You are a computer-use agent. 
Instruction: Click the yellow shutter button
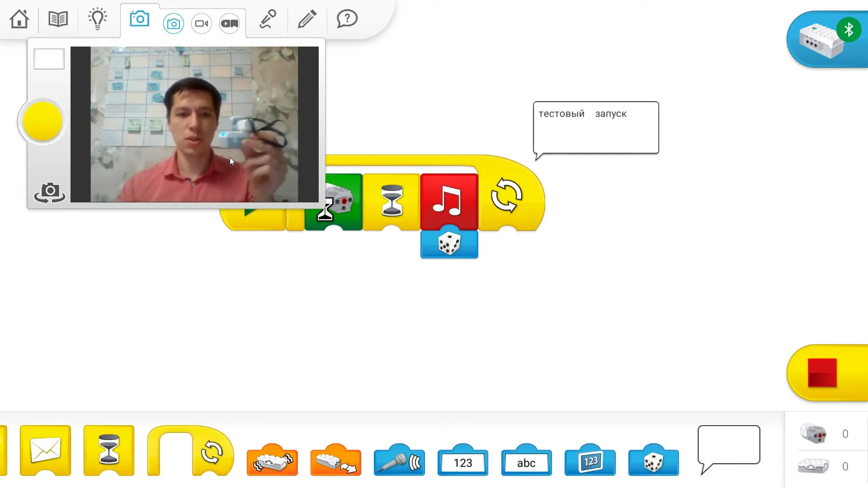42,121
